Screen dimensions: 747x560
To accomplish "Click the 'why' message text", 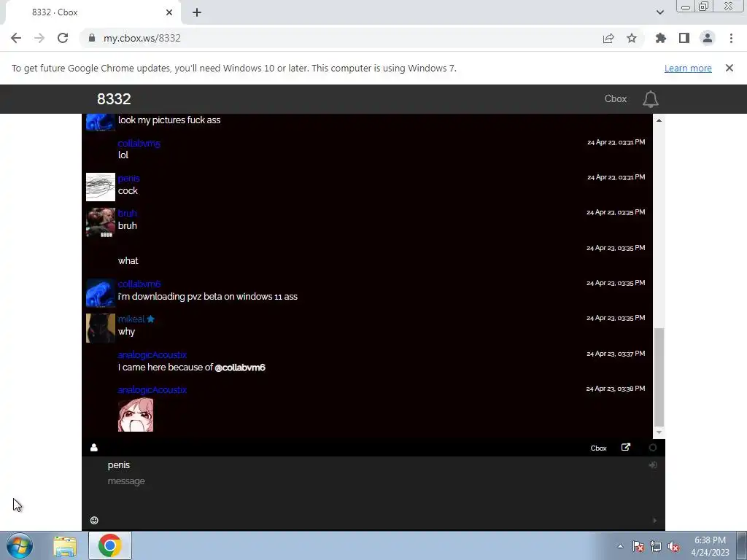I will click(x=127, y=332).
